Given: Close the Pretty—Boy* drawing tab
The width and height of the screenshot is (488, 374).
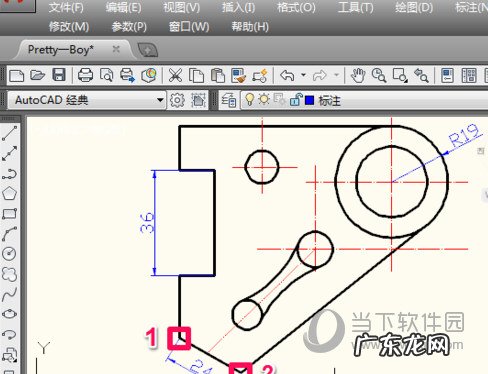Looking at the screenshot, I should coord(116,49).
